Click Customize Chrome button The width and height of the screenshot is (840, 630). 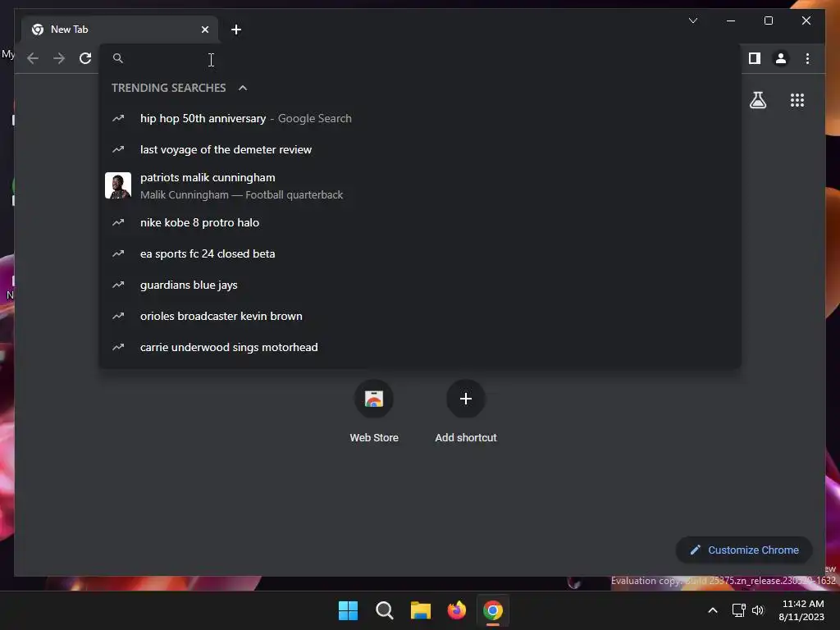(x=744, y=550)
